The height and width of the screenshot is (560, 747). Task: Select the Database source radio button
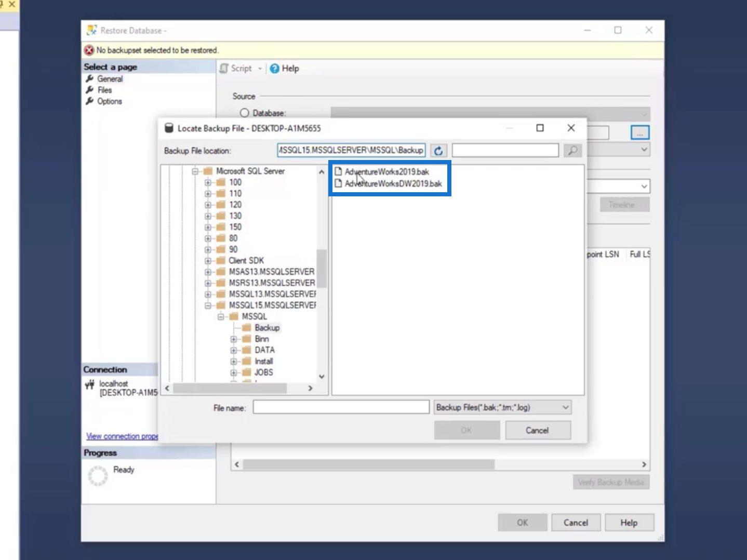tap(244, 113)
